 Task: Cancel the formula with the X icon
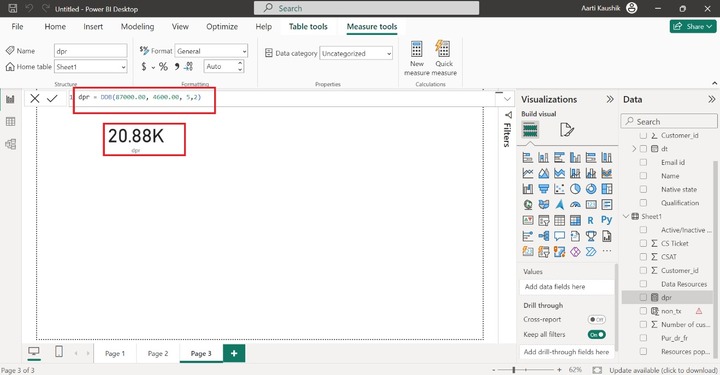(34, 98)
